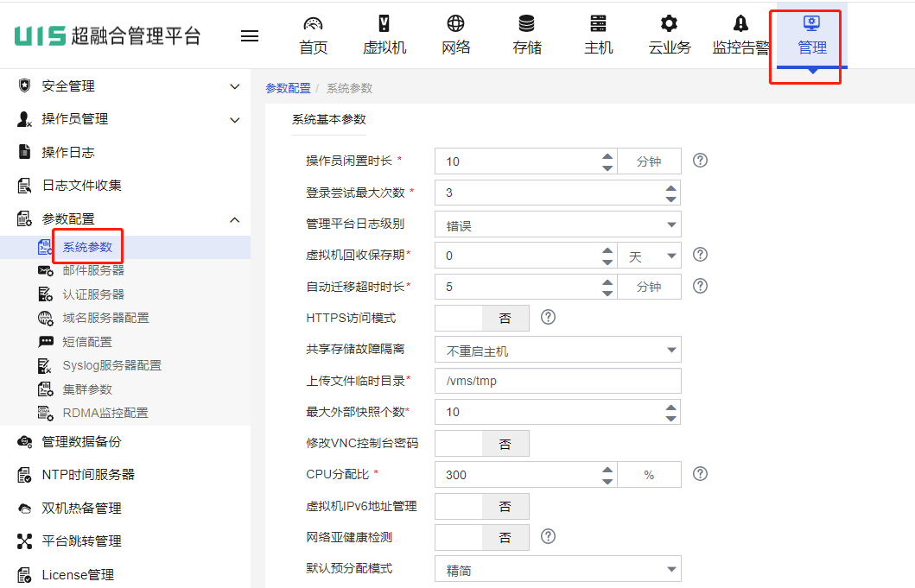Open the 监控告警 bell icon

(740, 24)
